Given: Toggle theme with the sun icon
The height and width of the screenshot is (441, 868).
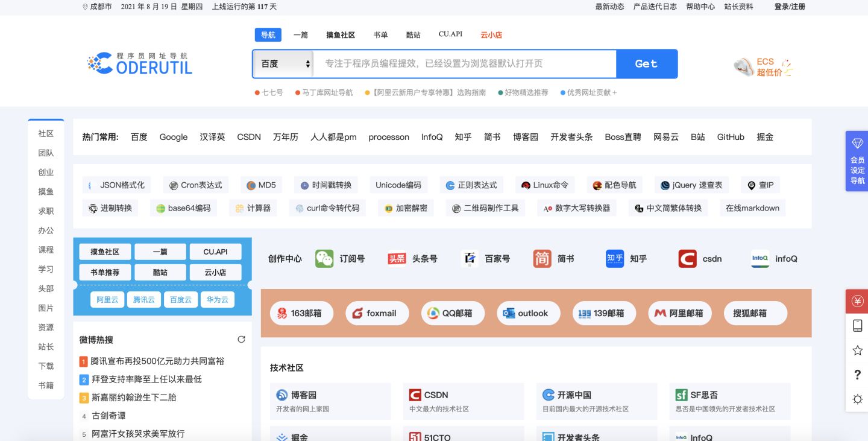Looking at the screenshot, I should coord(857,399).
